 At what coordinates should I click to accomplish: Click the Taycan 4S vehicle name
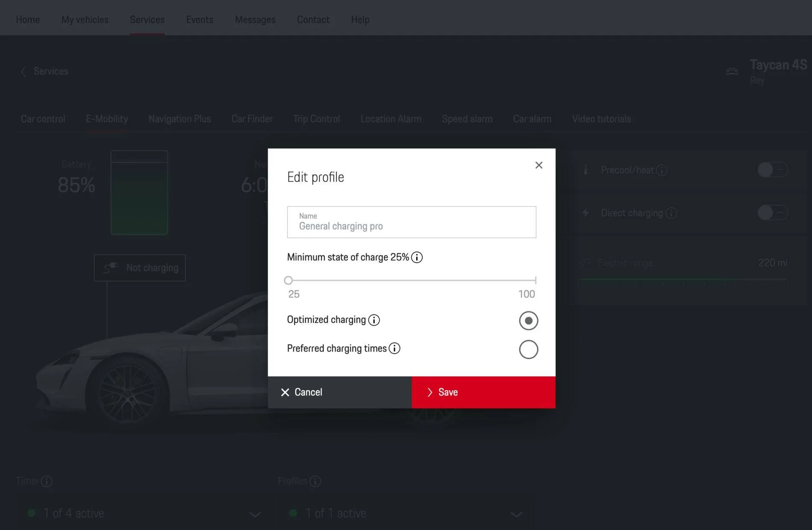778,65
